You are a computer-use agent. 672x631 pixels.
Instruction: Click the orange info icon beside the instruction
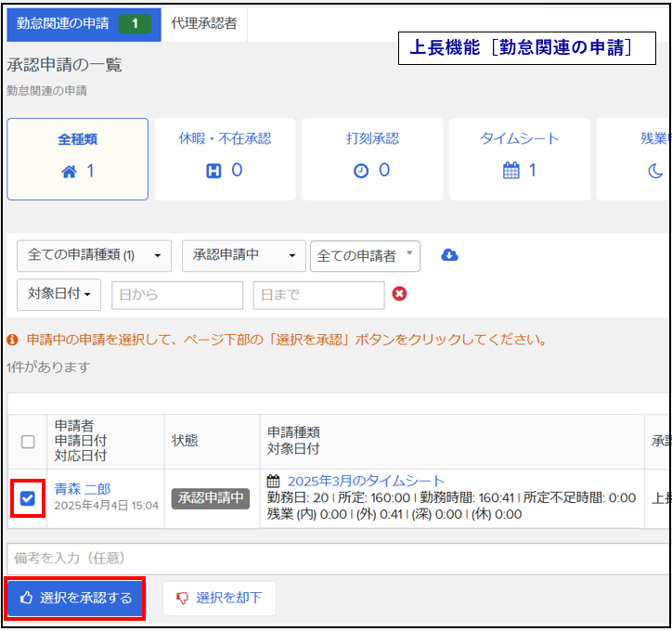(x=12, y=341)
